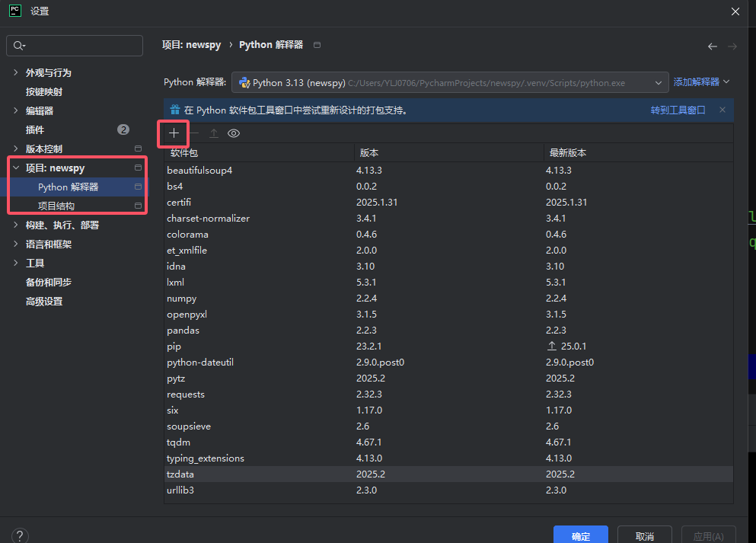The height and width of the screenshot is (543, 756).
Task: Select the typing_extensions package row
Action: click(x=449, y=458)
